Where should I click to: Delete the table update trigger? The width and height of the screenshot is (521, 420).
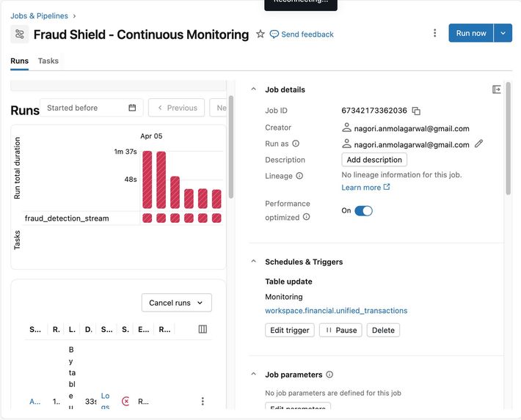click(383, 330)
